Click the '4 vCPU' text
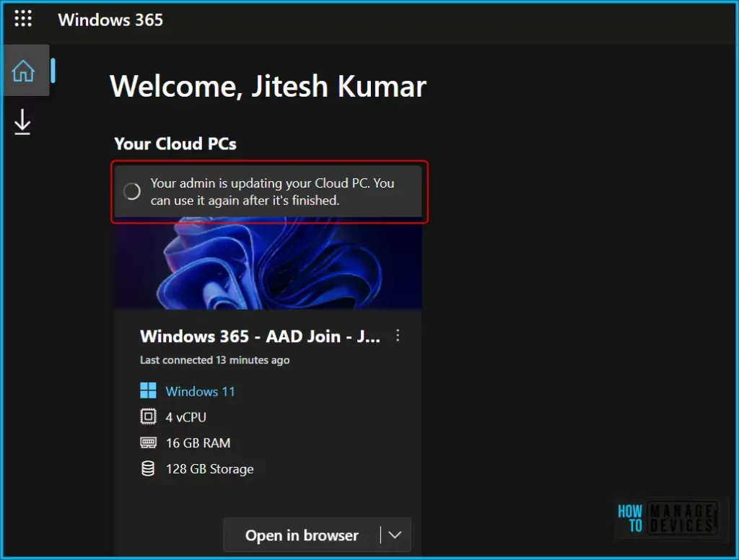Viewport: 739px width, 560px height. click(x=185, y=417)
